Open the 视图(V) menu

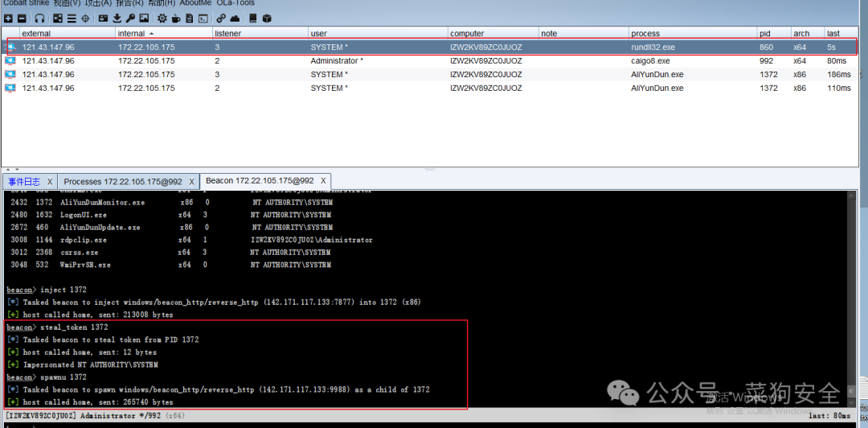67,2
